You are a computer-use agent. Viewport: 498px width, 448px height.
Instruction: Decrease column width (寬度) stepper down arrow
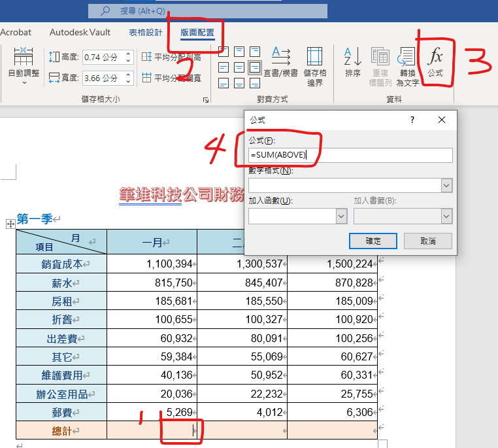pos(128,81)
